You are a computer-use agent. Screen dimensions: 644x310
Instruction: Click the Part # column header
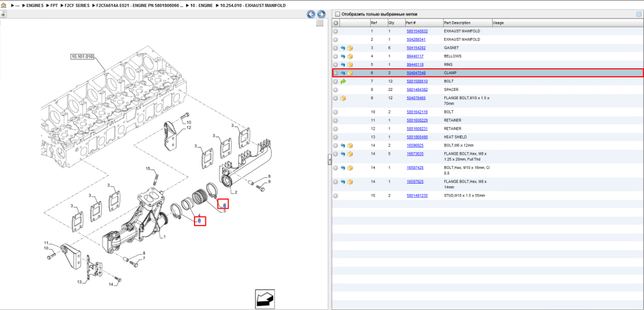pos(424,23)
